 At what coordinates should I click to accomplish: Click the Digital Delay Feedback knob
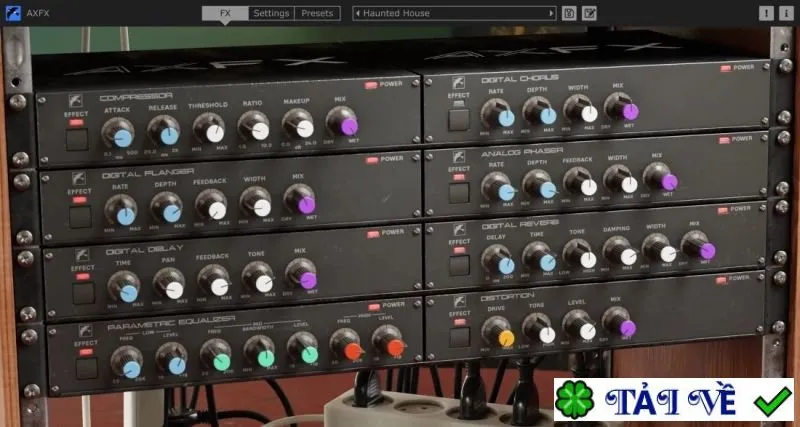tap(214, 281)
